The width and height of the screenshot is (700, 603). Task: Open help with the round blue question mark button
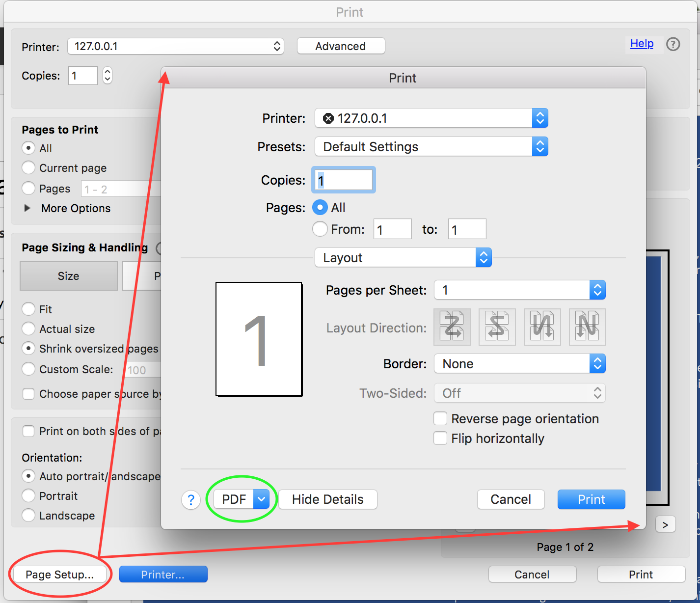(191, 500)
